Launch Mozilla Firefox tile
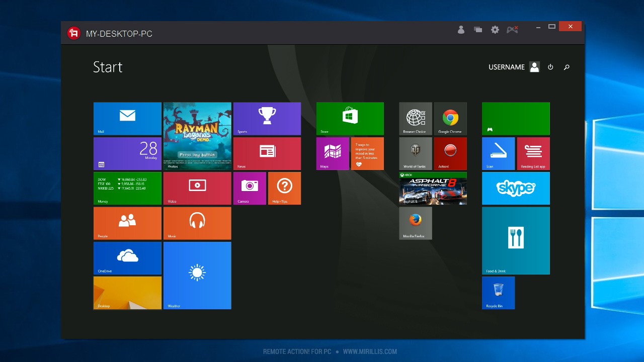 click(x=416, y=223)
